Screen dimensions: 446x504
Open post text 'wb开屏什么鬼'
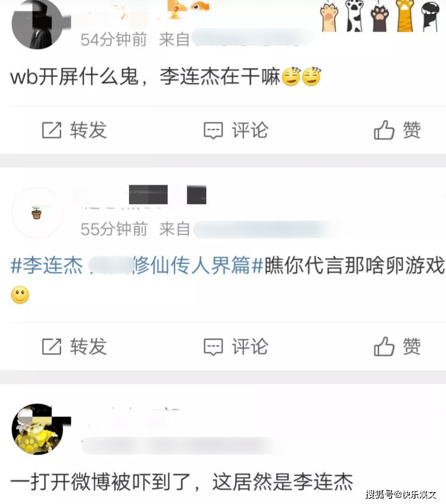pos(74,76)
